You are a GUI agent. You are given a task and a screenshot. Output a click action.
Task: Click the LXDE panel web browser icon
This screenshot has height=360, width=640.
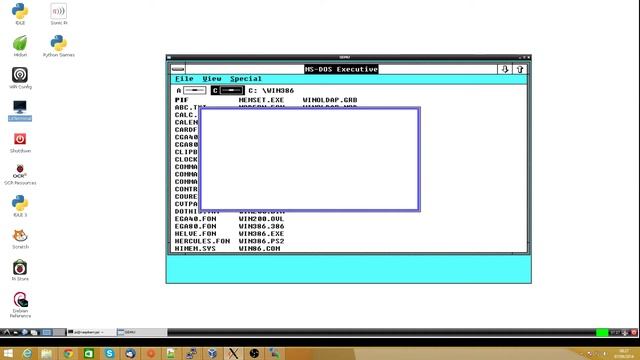[25, 332]
